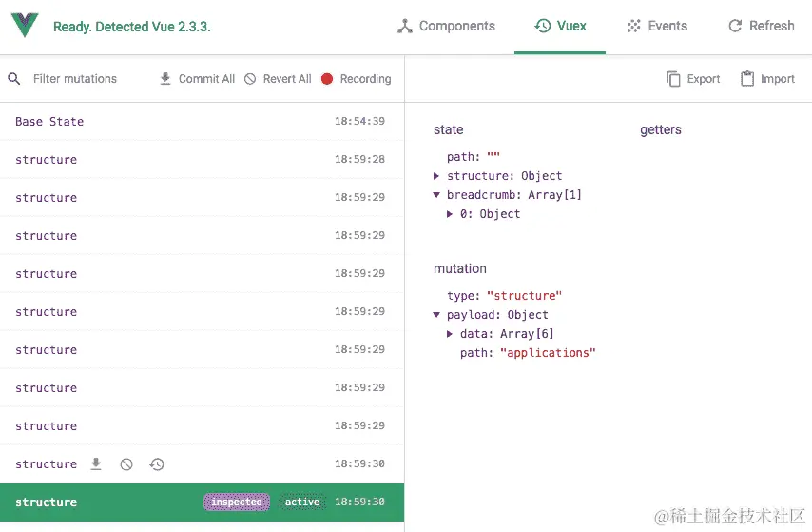This screenshot has width=812, height=532.
Task: Select the highlighted green structure row
Action: click(x=202, y=502)
